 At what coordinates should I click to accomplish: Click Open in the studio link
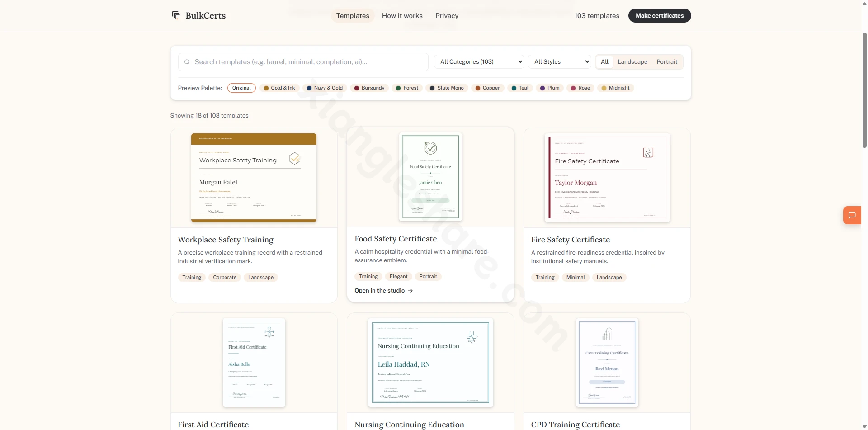(384, 291)
